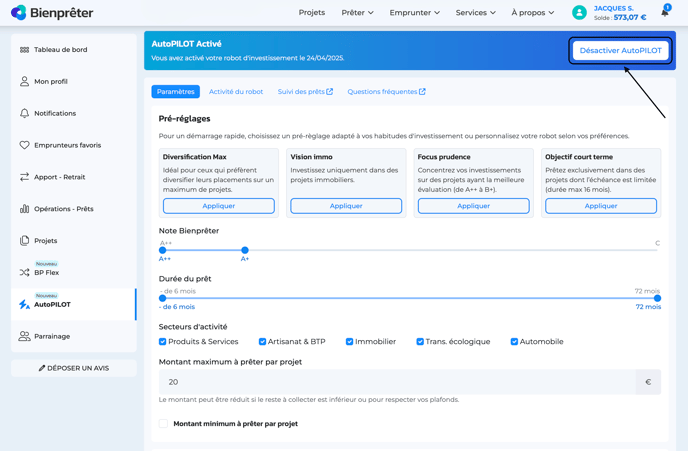Apply the Vision immo preset

[x=346, y=206]
